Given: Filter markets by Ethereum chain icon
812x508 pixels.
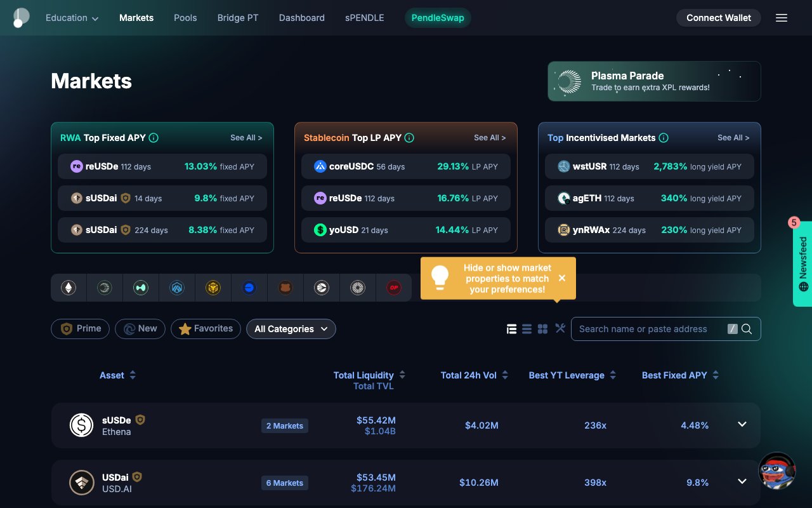Looking at the screenshot, I should [x=69, y=288].
